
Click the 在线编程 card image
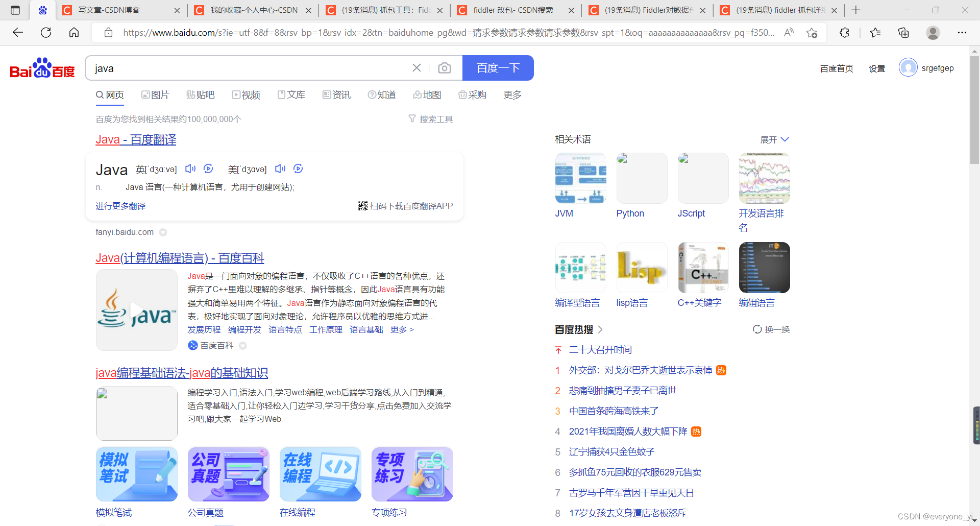point(320,474)
